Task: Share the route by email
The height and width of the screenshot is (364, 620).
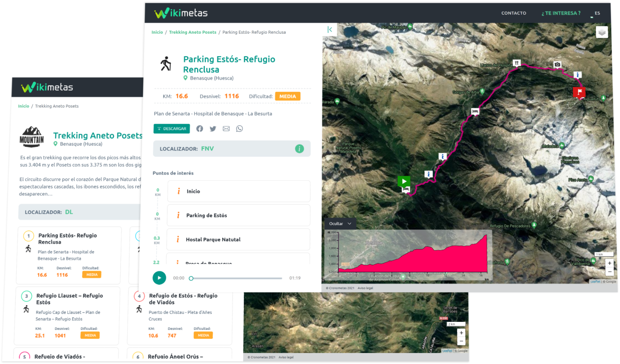Action: click(226, 129)
